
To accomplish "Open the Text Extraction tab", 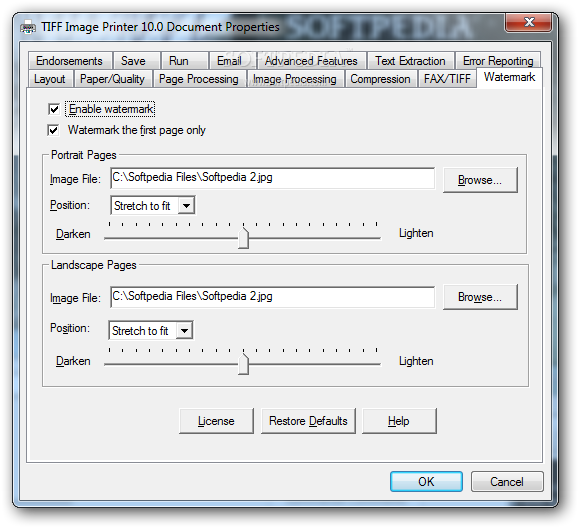I will click(x=410, y=61).
